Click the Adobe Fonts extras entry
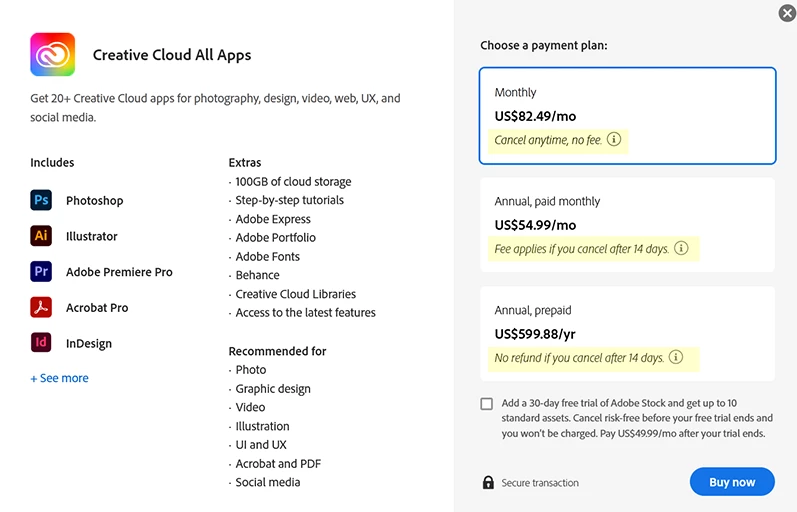This screenshot has width=797, height=512. click(267, 257)
